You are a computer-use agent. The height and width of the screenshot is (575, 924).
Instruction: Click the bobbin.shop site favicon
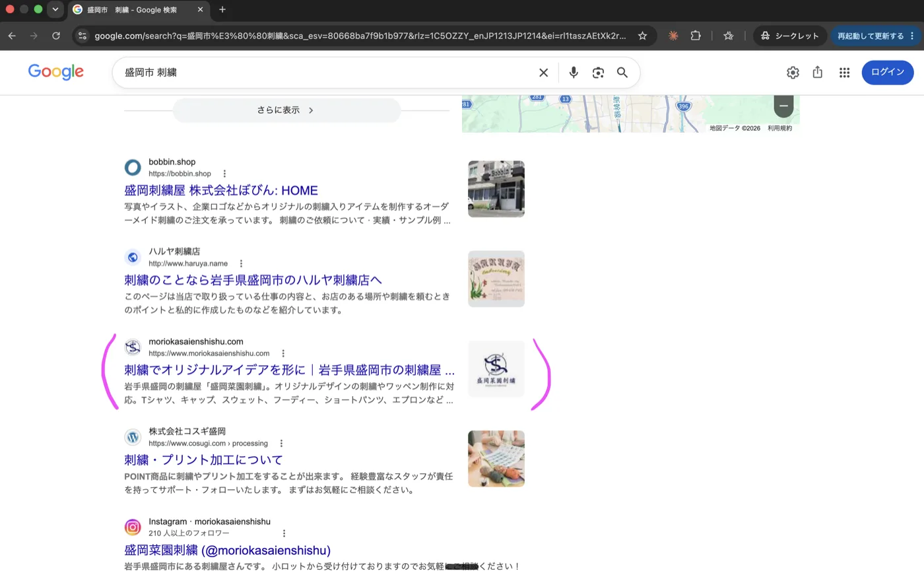pos(133,168)
